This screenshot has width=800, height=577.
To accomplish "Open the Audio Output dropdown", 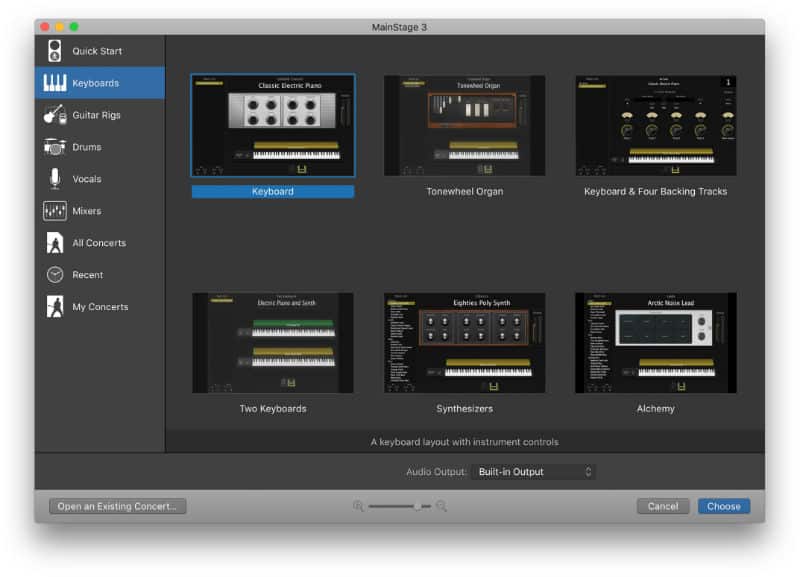I will [x=534, y=472].
